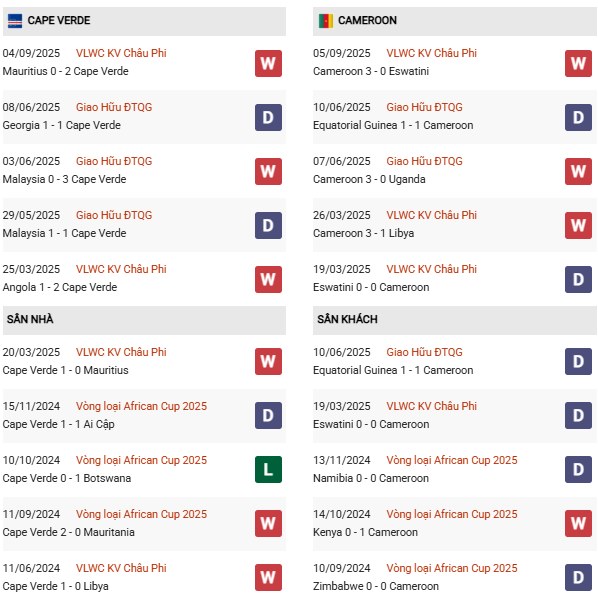This screenshot has height=599, width=598.
Task: Click the Cape Verde flag icon
Action: tap(15, 21)
